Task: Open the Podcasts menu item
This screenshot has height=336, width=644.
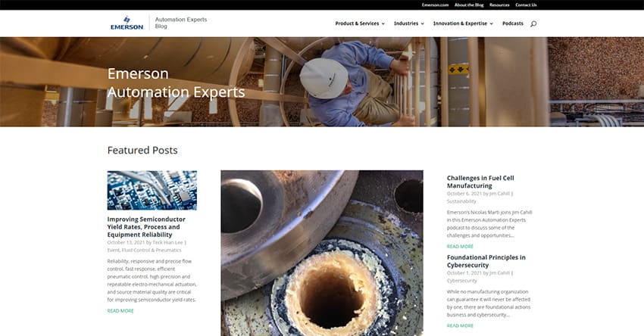Action: click(513, 23)
